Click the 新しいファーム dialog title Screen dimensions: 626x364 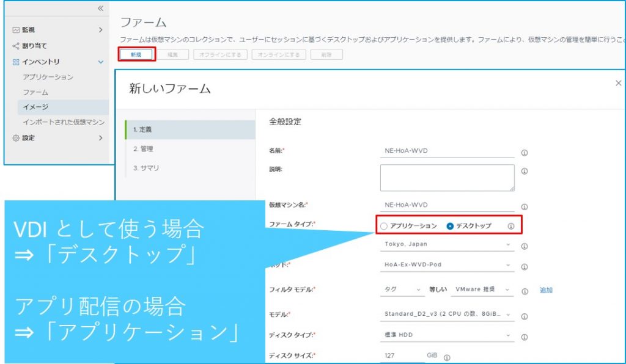click(170, 89)
